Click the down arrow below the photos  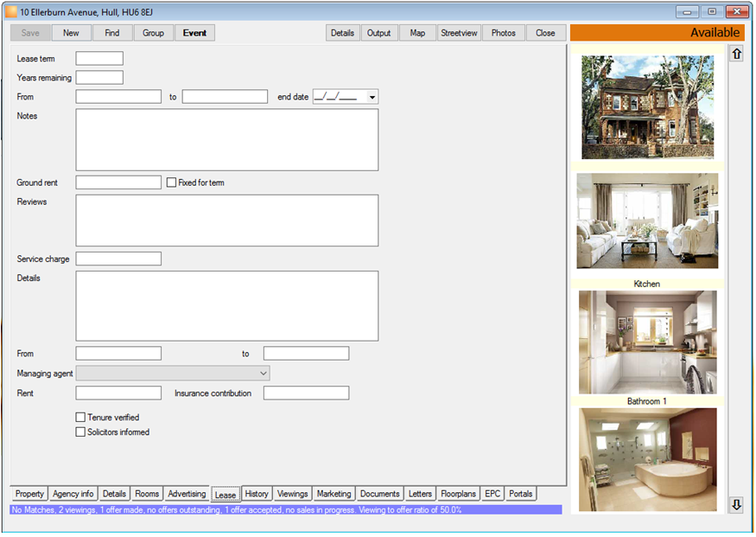(x=736, y=505)
